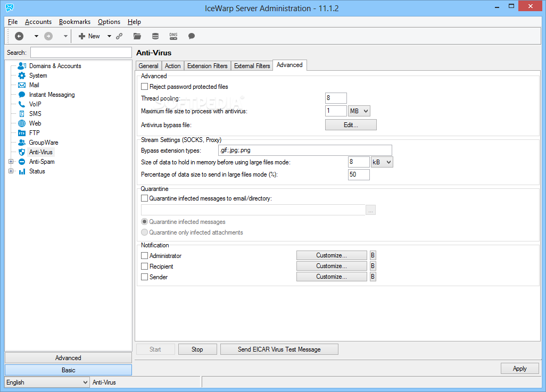Click the New plus icon in toolbar
Screen dimensions: 546x392
pos(82,36)
